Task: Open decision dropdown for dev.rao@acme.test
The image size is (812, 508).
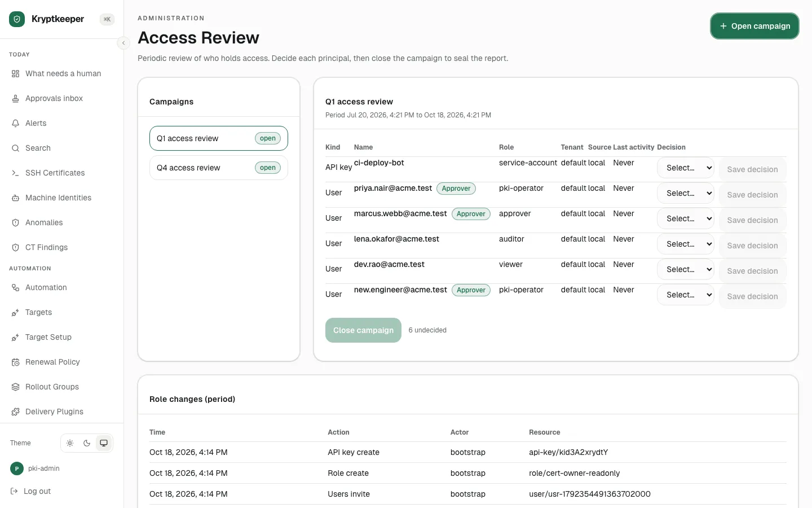Action: [x=686, y=269]
